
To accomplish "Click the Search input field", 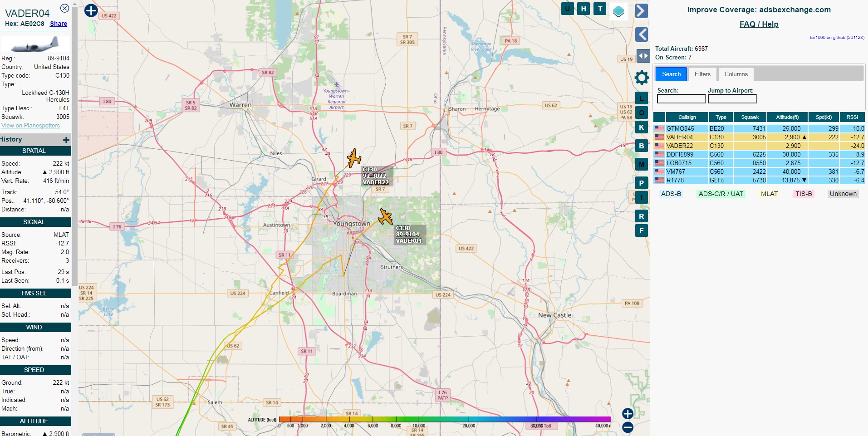I will pyautogui.click(x=681, y=99).
